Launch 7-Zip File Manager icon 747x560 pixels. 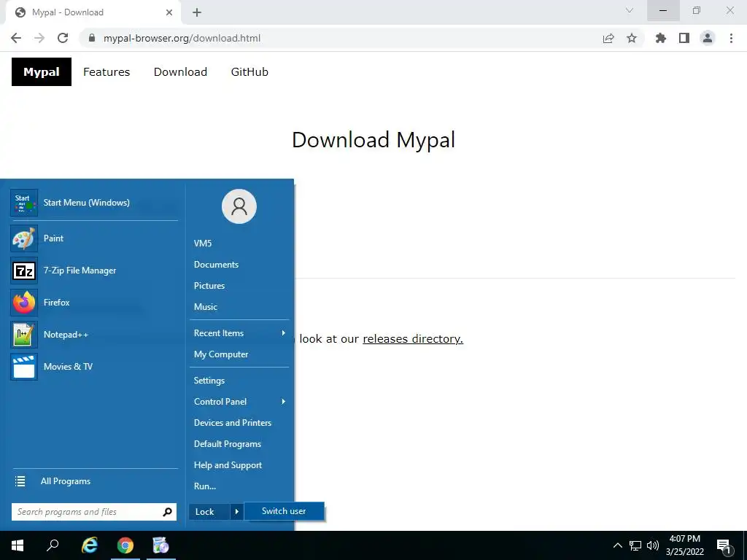click(24, 271)
